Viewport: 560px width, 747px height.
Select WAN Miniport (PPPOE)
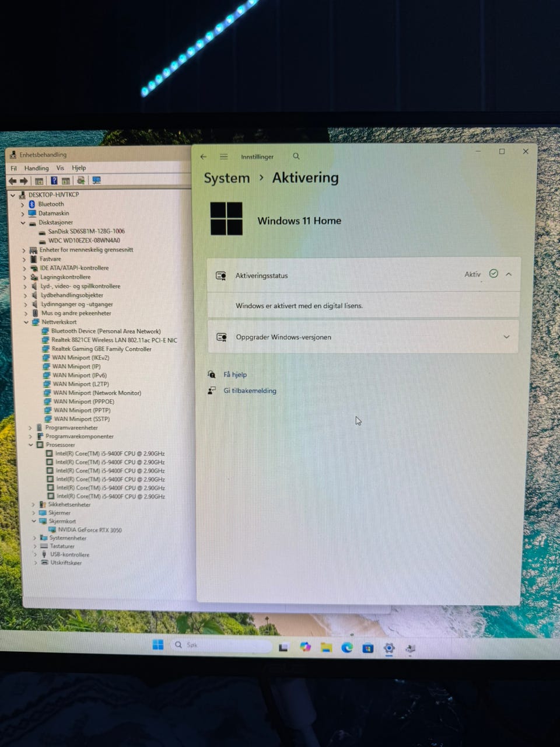[x=84, y=402]
